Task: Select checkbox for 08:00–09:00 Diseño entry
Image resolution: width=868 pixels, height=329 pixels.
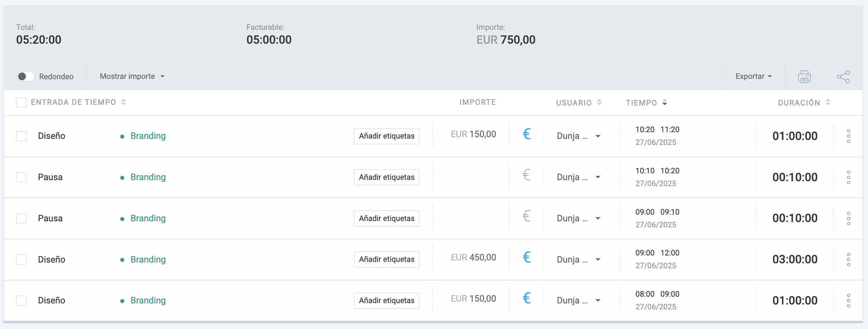Action: [x=21, y=301]
